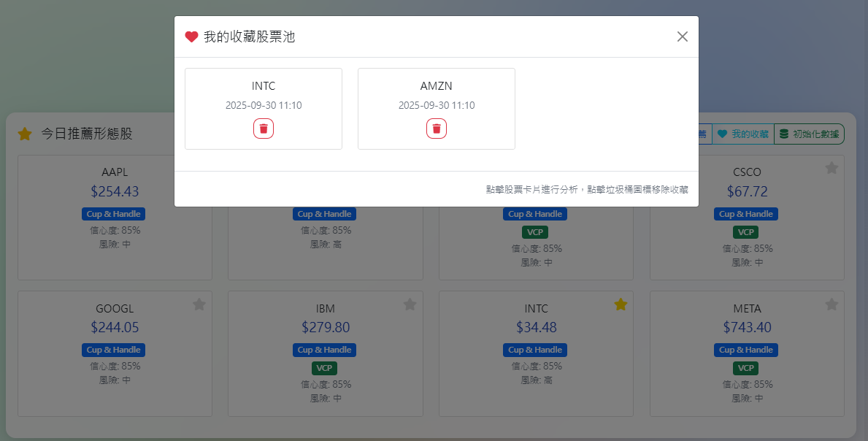The width and height of the screenshot is (868, 441).
Task: Click the GOOGL price $244.05
Action: pyautogui.click(x=115, y=327)
